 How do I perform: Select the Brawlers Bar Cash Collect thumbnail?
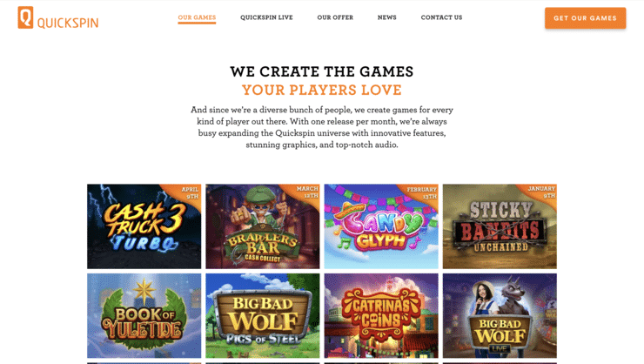point(263,226)
